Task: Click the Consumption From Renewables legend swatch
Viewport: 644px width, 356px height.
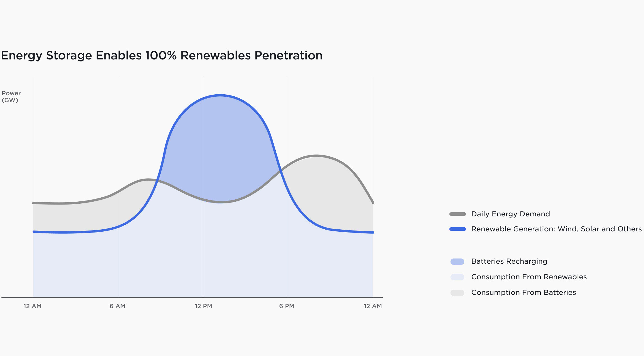Action: coord(457,277)
